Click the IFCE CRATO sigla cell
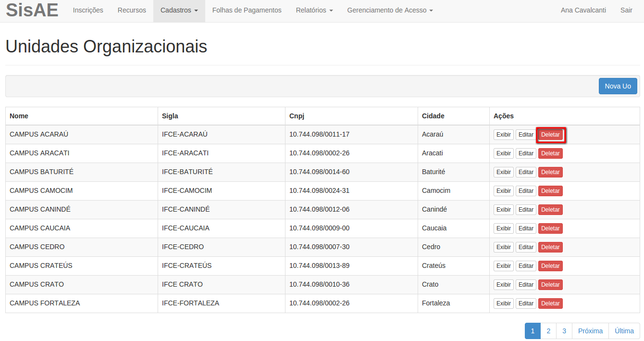Viewport: 644px width, 341px height. pos(222,285)
